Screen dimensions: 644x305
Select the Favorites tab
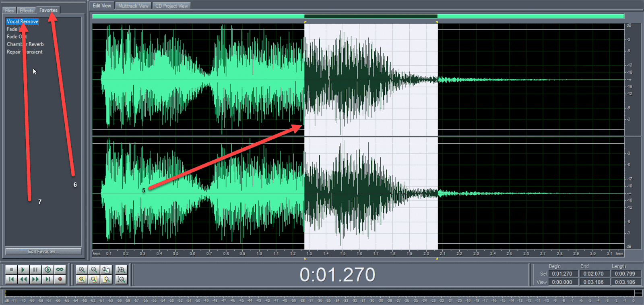(x=48, y=10)
